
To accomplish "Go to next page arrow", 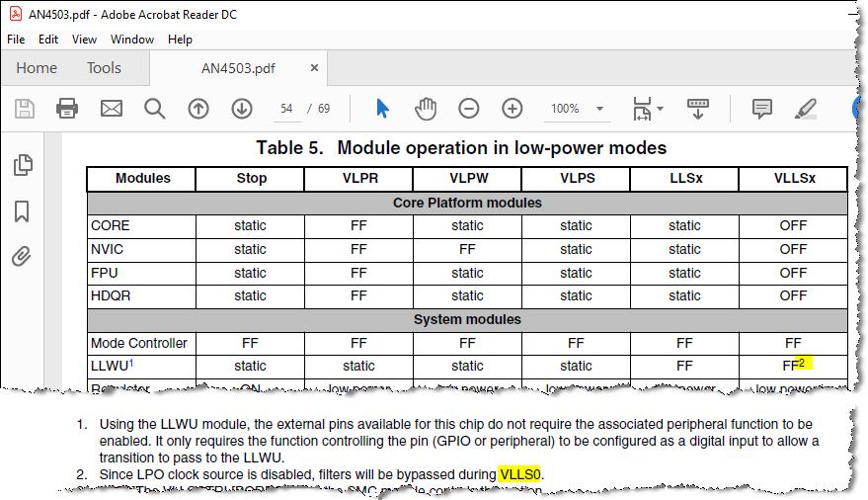I will (242, 109).
